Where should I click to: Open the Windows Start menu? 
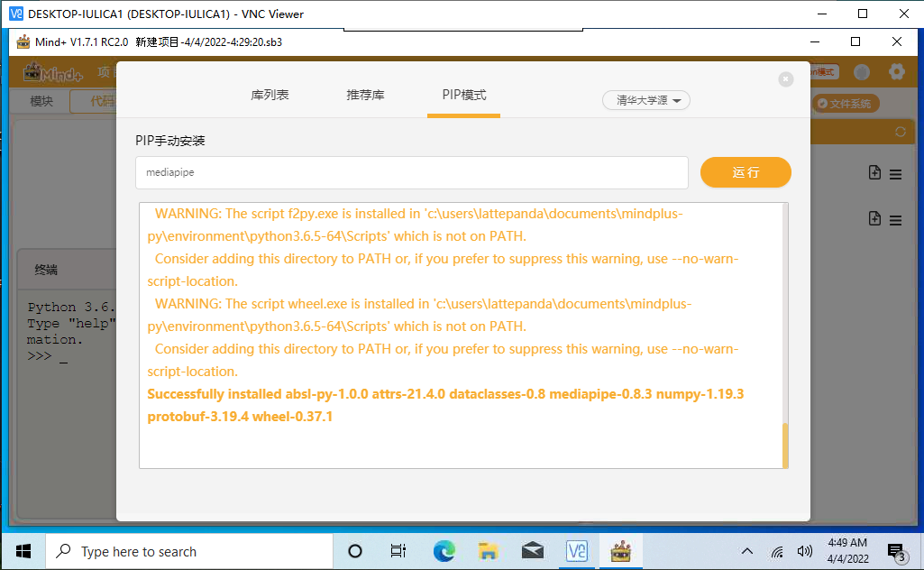point(23,551)
